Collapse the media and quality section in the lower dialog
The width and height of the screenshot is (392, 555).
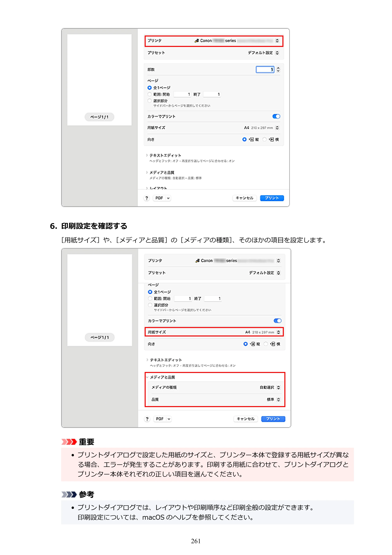[147, 377]
